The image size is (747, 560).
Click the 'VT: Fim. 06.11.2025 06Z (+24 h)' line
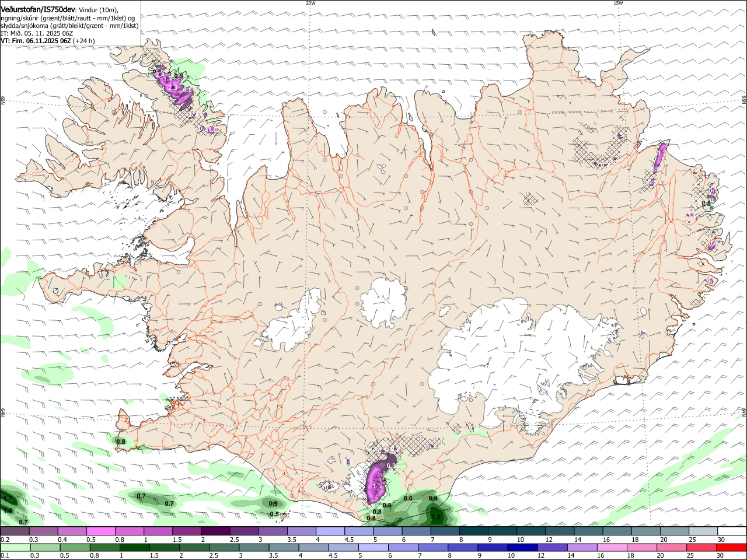tap(48, 41)
